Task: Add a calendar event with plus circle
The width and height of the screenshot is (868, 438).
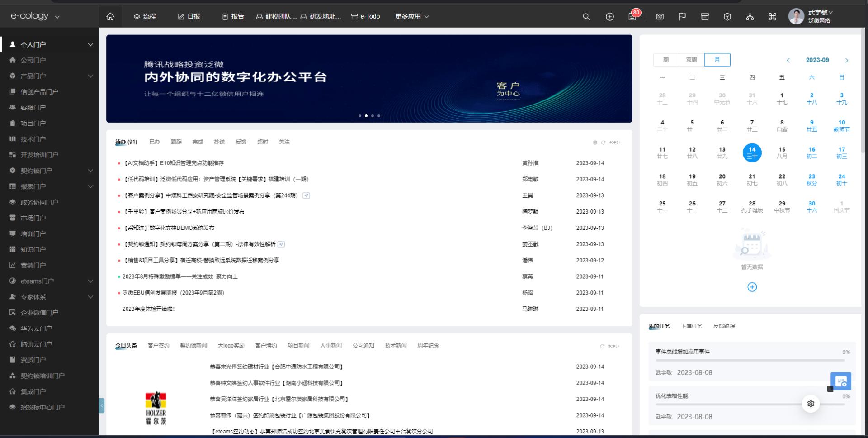Action: point(752,287)
